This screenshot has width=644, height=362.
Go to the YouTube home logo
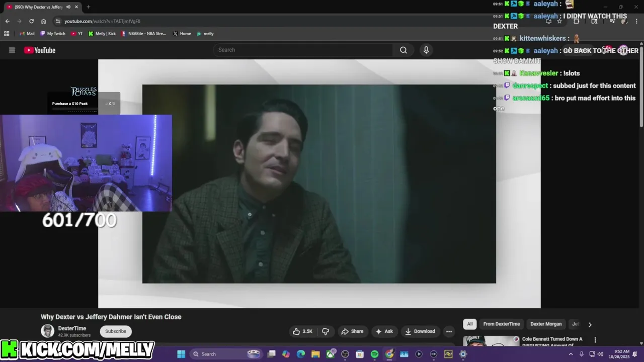coord(40,50)
